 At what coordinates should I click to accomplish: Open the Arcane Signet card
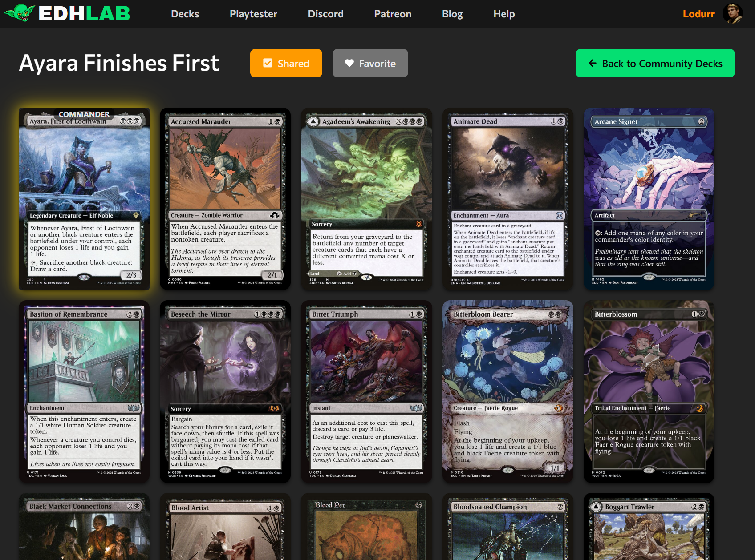tap(649, 199)
